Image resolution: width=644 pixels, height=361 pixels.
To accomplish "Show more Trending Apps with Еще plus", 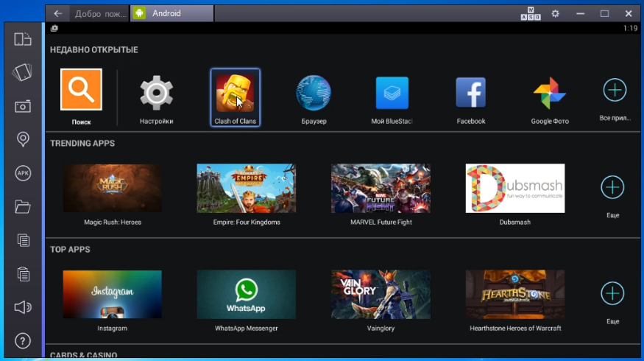I will [612, 187].
